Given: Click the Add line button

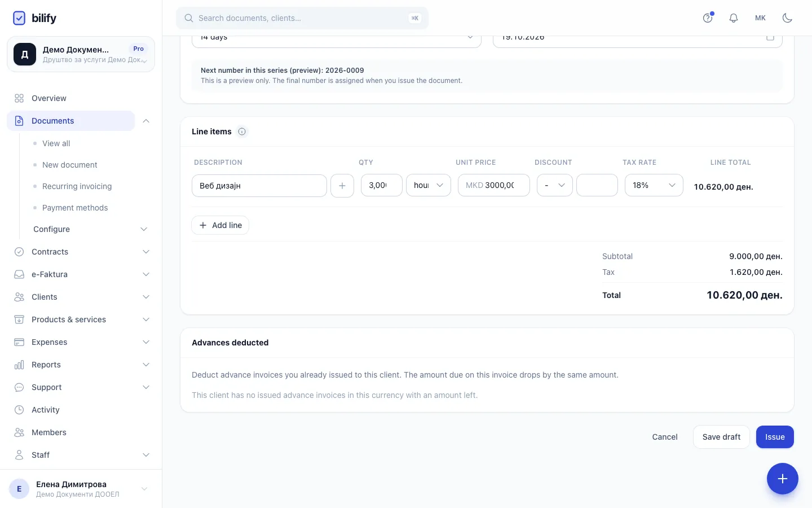Looking at the screenshot, I should click(x=220, y=225).
